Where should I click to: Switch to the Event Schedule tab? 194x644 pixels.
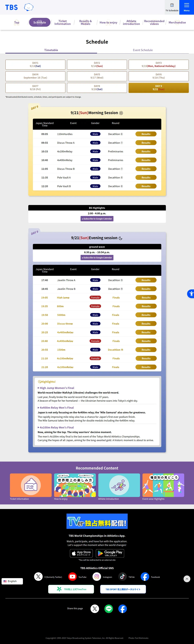(x=143, y=50)
